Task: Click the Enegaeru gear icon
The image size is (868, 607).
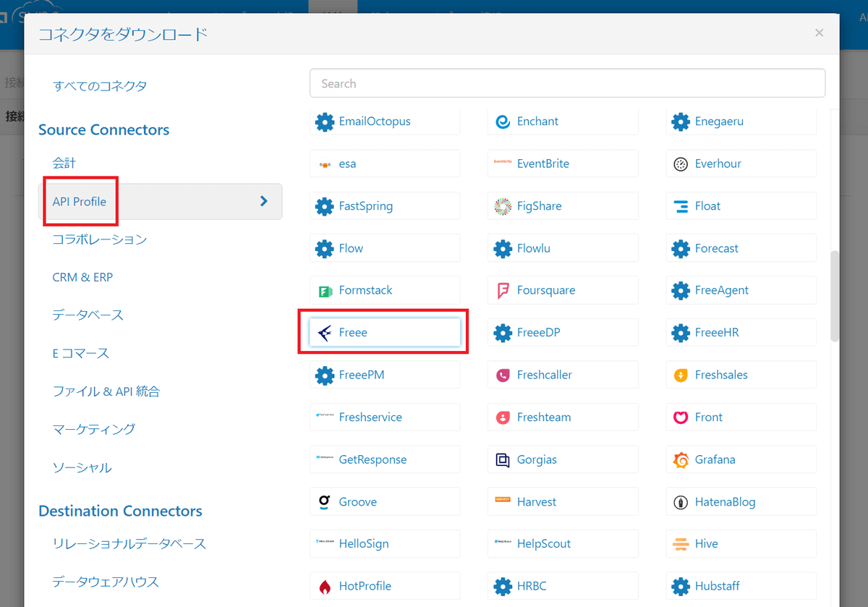Action: 681,122
